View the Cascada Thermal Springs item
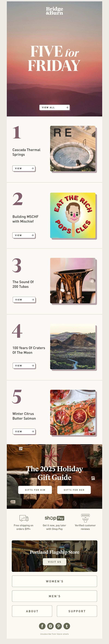 [24, 169]
